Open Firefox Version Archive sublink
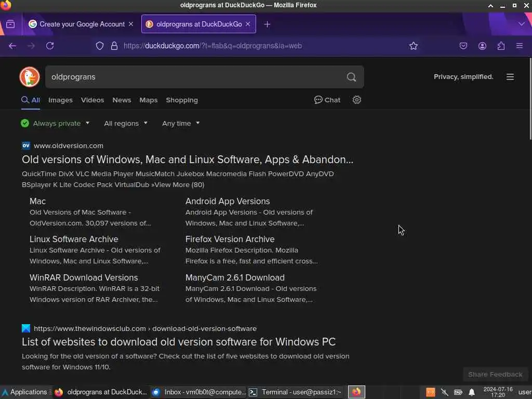This screenshot has width=532, height=399. [x=230, y=239]
